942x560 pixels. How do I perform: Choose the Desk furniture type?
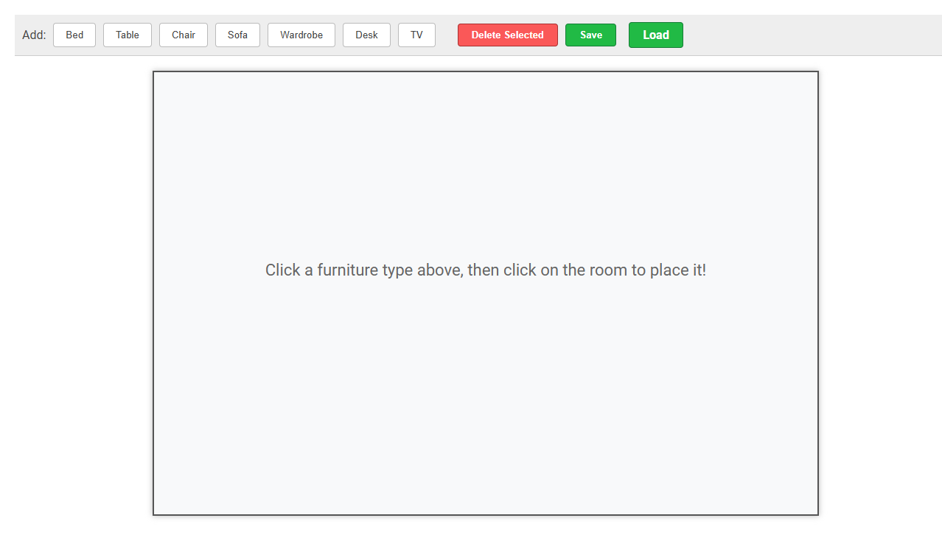(366, 35)
